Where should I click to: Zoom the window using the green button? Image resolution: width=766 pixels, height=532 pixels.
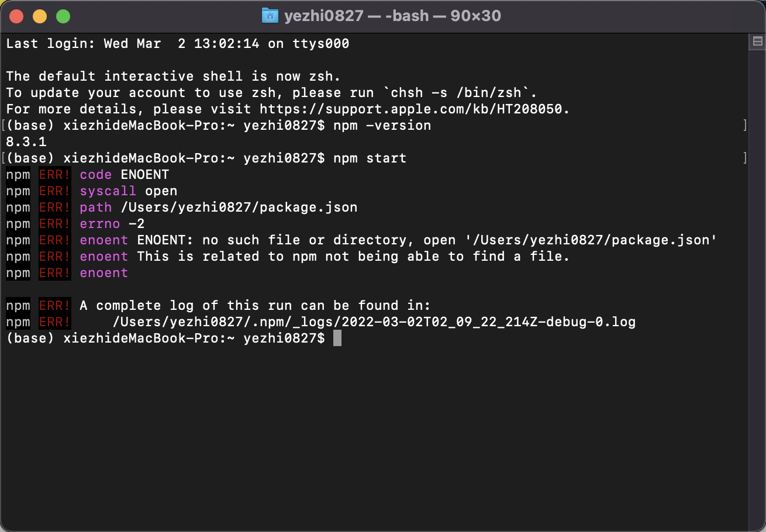coord(63,16)
